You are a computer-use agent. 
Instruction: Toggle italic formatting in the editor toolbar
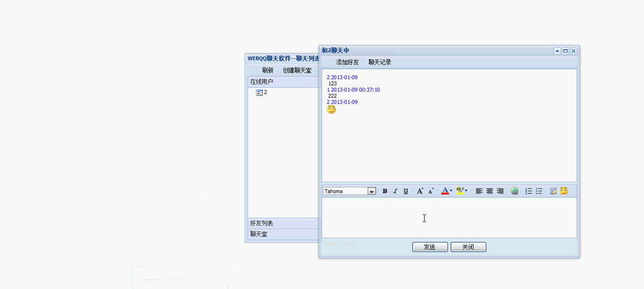tap(395, 191)
